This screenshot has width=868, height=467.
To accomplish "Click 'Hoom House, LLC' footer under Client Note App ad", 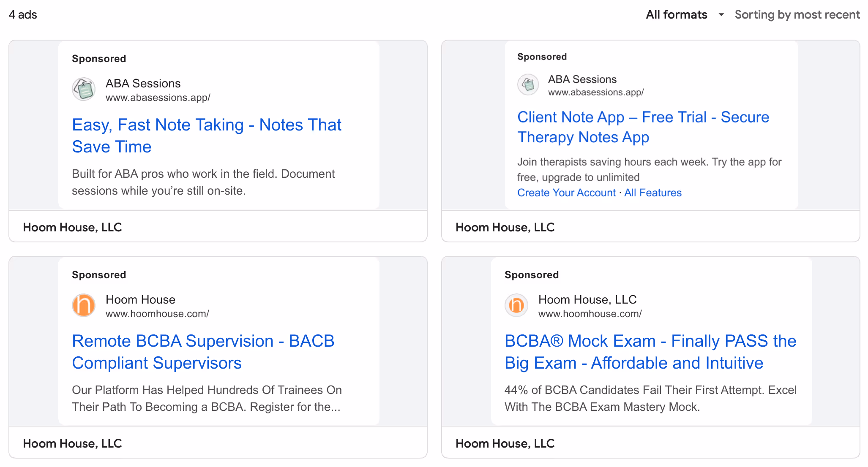I will [x=505, y=227].
